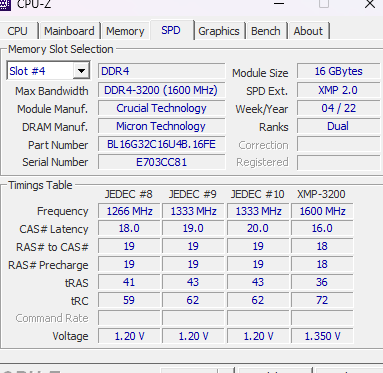Click the CPU-Z app icon in title bar
Screen dimensions: 383x373
click(4, 4)
